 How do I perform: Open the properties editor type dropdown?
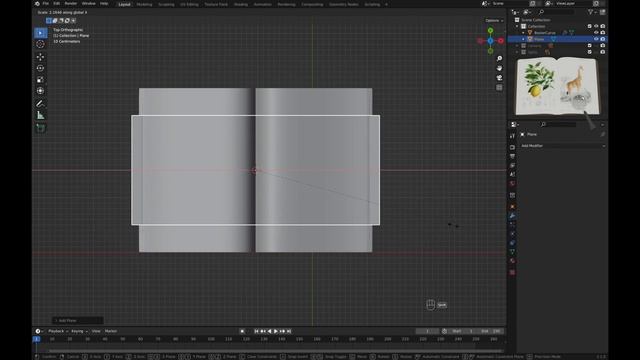[515, 124]
